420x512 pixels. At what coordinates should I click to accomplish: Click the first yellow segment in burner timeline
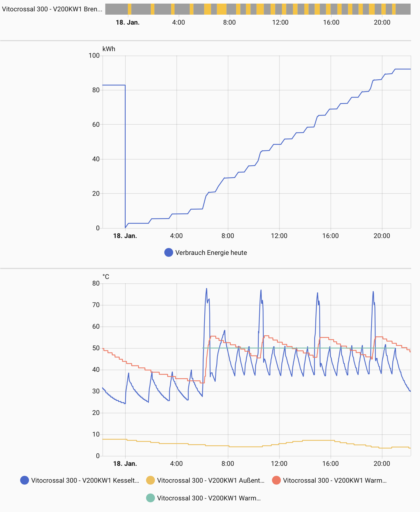pyautogui.click(x=130, y=9)
